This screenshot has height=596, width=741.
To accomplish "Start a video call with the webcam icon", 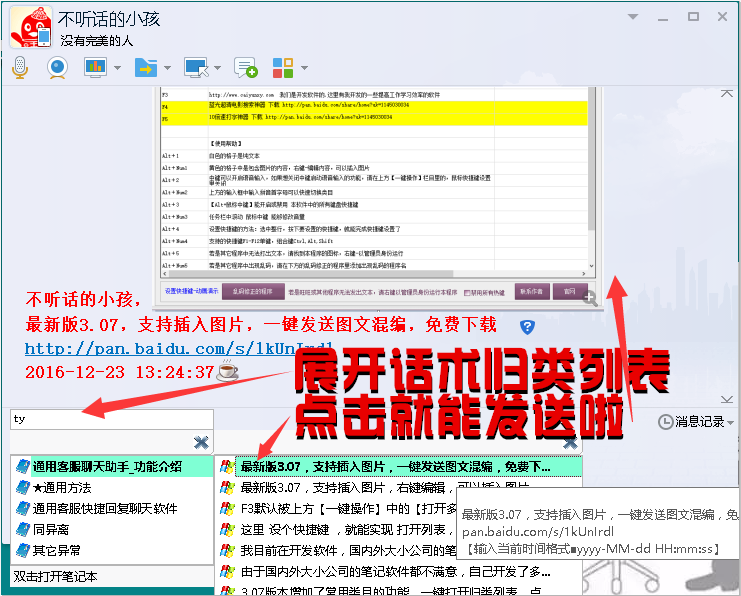I will (58, 68).
